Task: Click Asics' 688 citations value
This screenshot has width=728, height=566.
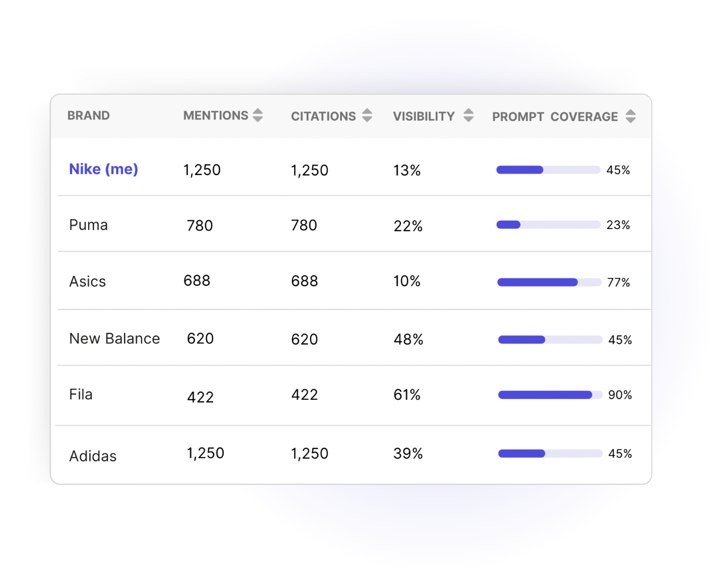Action: point(305,281)
